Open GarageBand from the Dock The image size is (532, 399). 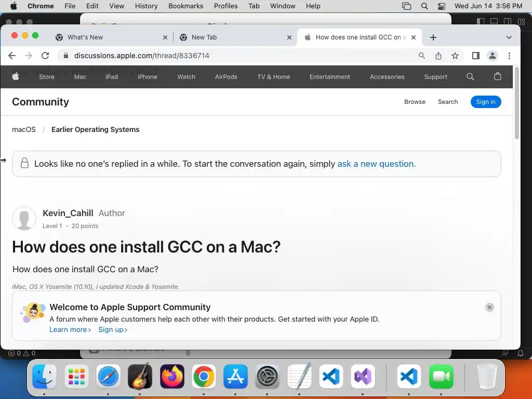140,377
